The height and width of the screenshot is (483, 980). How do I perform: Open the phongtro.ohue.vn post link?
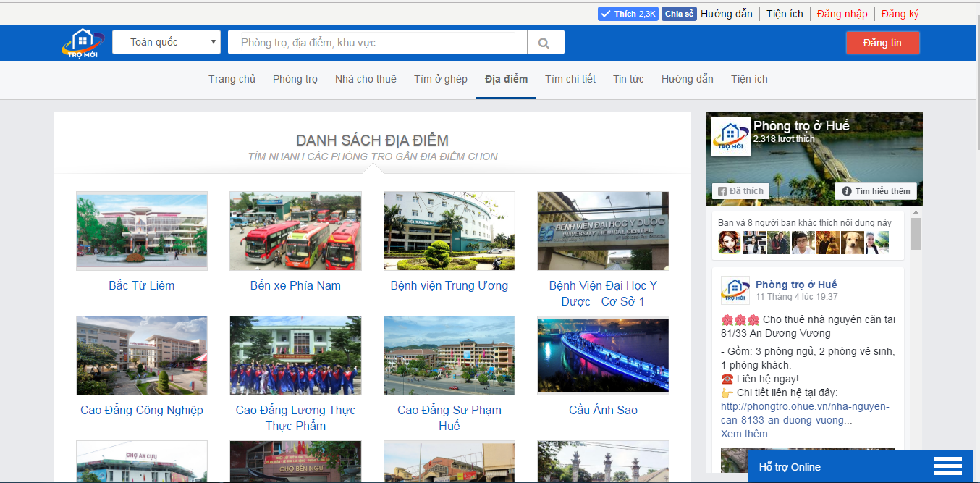coord(805,413)
